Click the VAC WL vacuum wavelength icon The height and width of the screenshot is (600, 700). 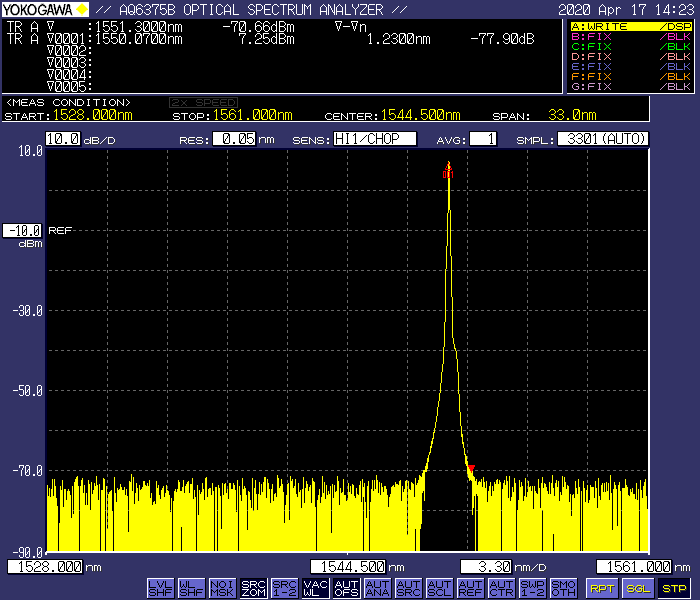click(x=315, y=588)
